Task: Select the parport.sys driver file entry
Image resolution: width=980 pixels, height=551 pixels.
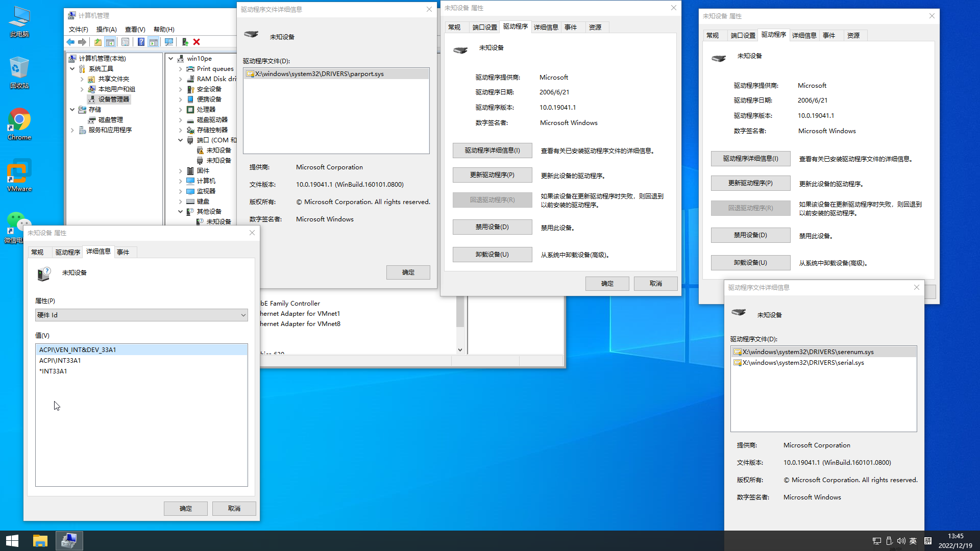Action: (336, 74)
